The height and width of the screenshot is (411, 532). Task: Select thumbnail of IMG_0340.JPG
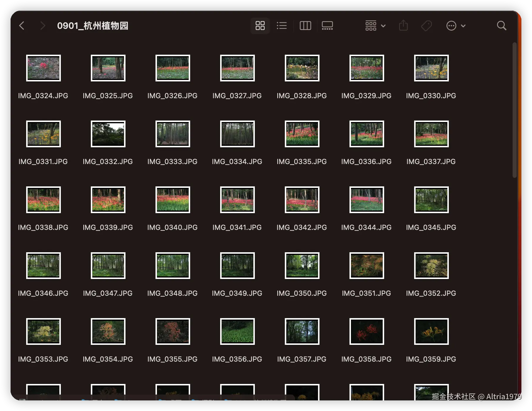[x=173, y=200]
